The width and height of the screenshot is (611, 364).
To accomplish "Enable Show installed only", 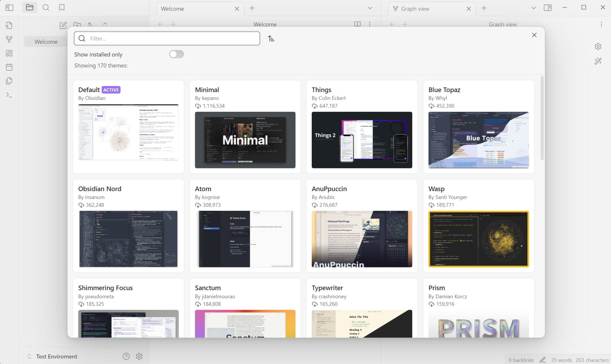I will 176,54.
